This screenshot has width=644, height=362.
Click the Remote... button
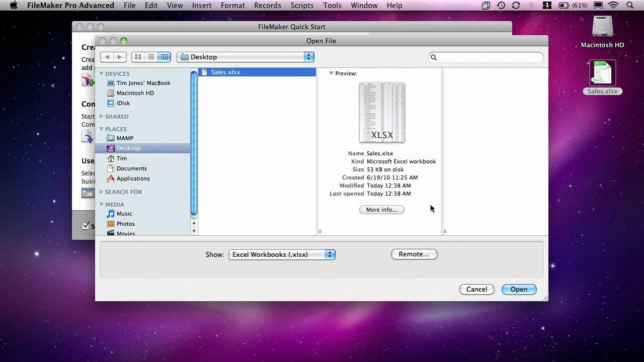(x=414, y=254)
